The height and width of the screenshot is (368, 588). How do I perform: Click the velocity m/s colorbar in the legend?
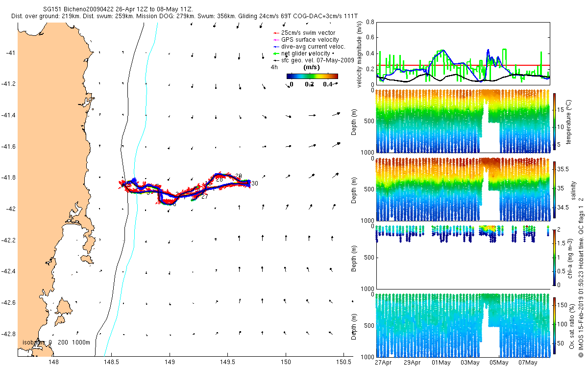[312, 76]
